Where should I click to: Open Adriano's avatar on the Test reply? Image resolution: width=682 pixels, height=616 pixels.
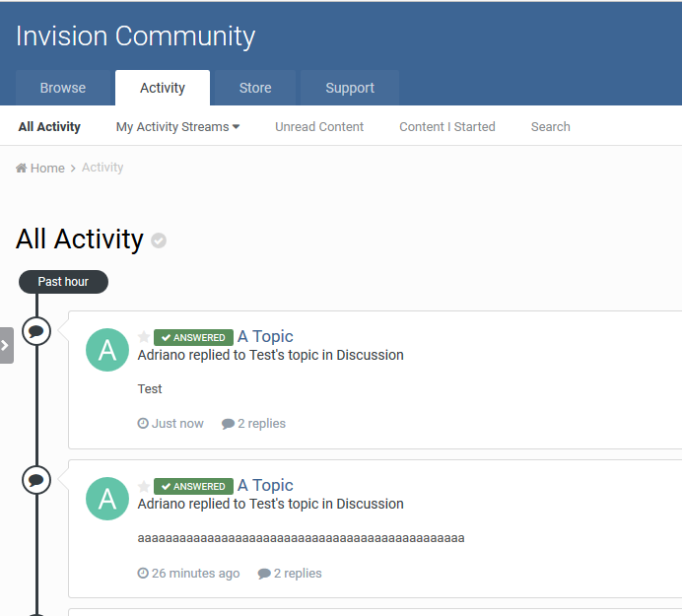pos(107,350)
